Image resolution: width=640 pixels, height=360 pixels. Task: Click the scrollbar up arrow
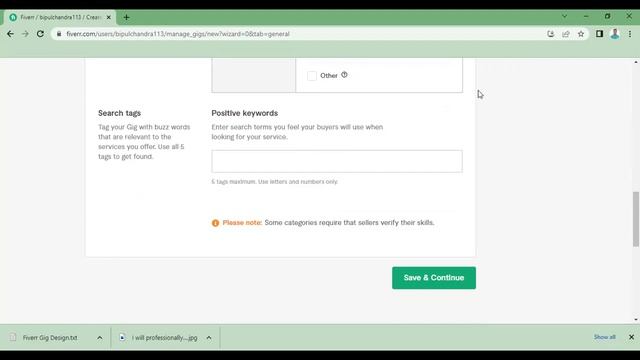636,62
